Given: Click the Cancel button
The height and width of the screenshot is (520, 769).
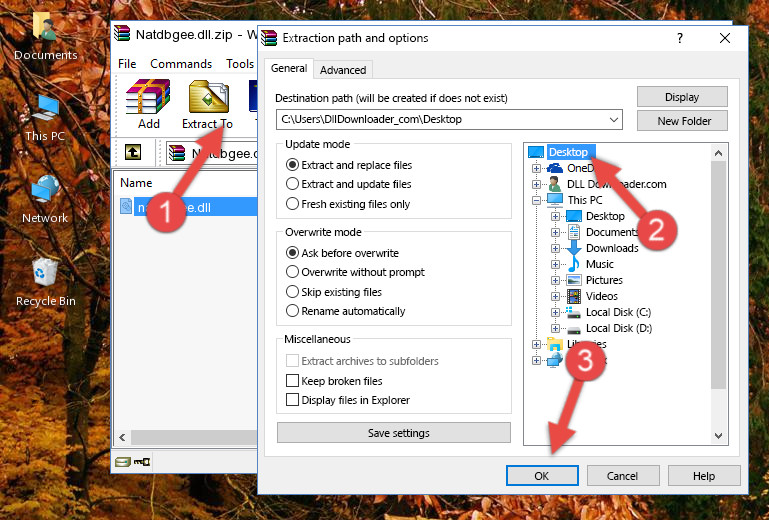Looking at the screenshot, I should point(623,476).
